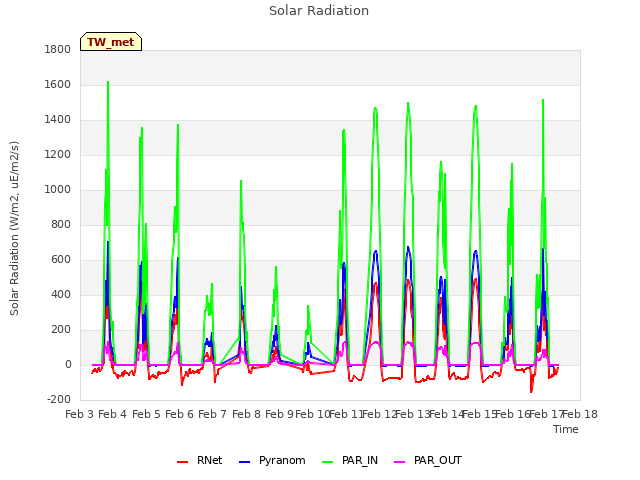640x480 pixels.
Task: Click the 800 y-axis tick label
Action: click(61, 225)
